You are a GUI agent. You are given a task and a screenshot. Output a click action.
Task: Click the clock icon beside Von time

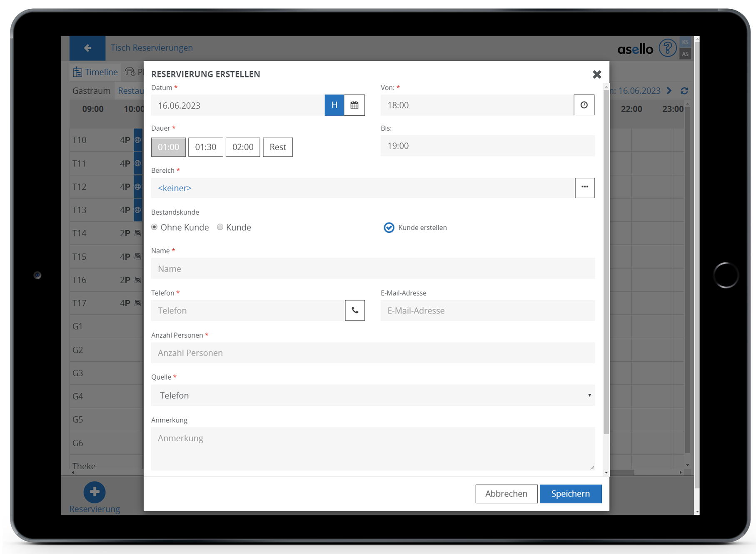[584, 105]
